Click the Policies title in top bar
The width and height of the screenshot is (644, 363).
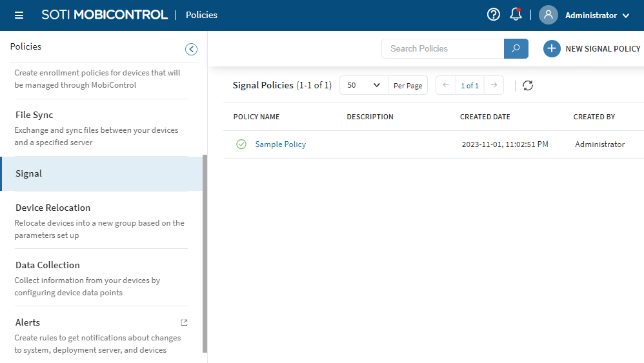[201, 15]
